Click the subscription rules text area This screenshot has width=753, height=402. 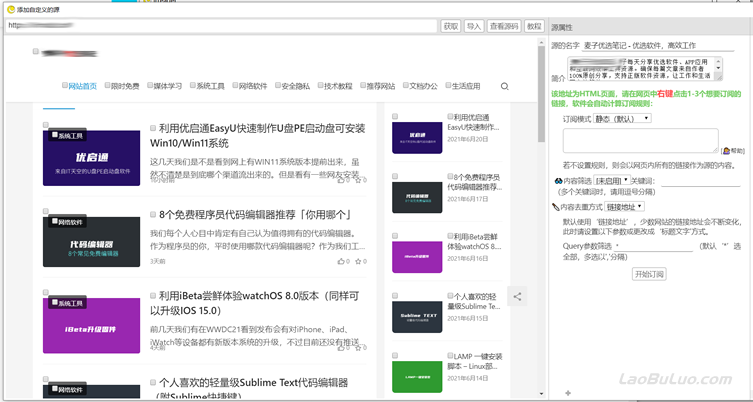(x=641, y=141)
